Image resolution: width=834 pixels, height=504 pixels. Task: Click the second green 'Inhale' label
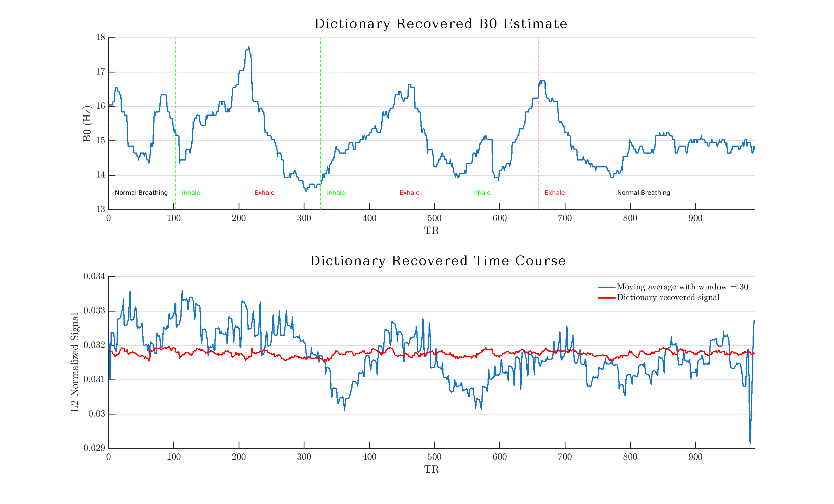336,193
